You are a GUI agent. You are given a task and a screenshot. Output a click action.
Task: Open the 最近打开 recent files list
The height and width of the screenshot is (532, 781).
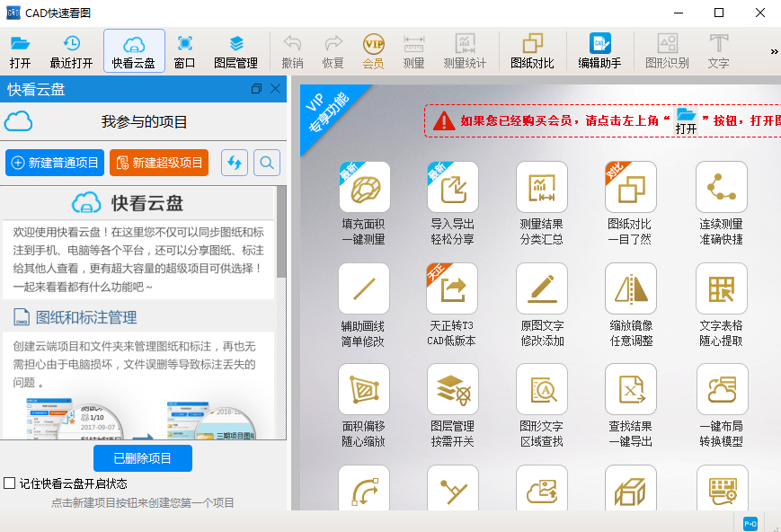[x=71, y=51]
